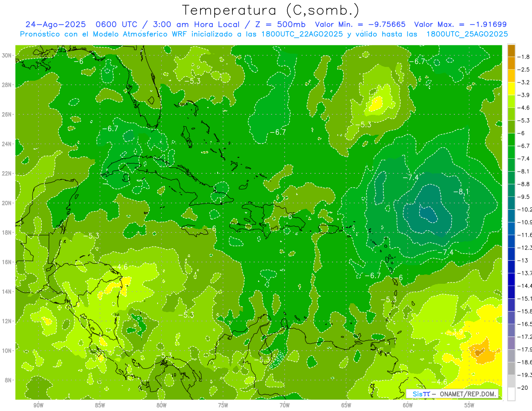Click the "60W" longitude axis label

(408, 405)
